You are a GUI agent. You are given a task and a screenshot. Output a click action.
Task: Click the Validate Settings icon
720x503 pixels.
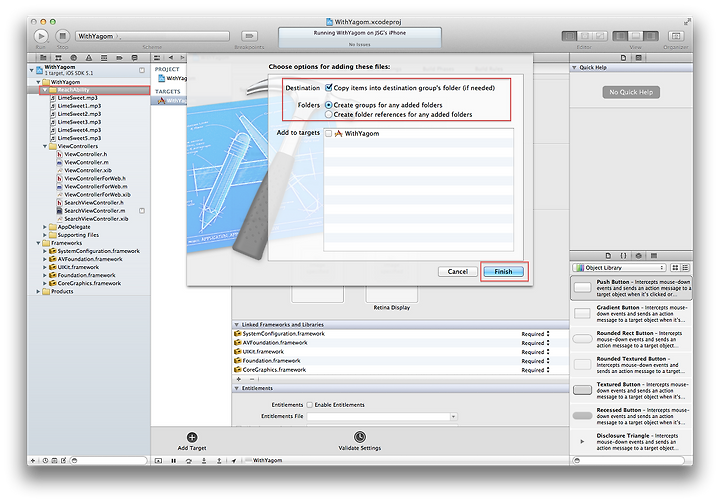coord(360,437)
